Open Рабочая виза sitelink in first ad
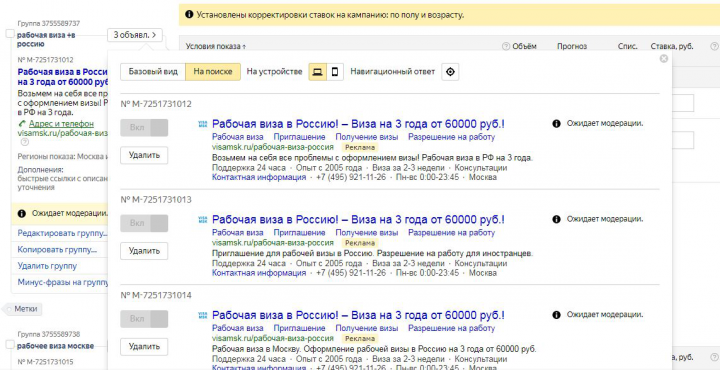The height and width of the screenshot is (370, 720). (238, 137)
